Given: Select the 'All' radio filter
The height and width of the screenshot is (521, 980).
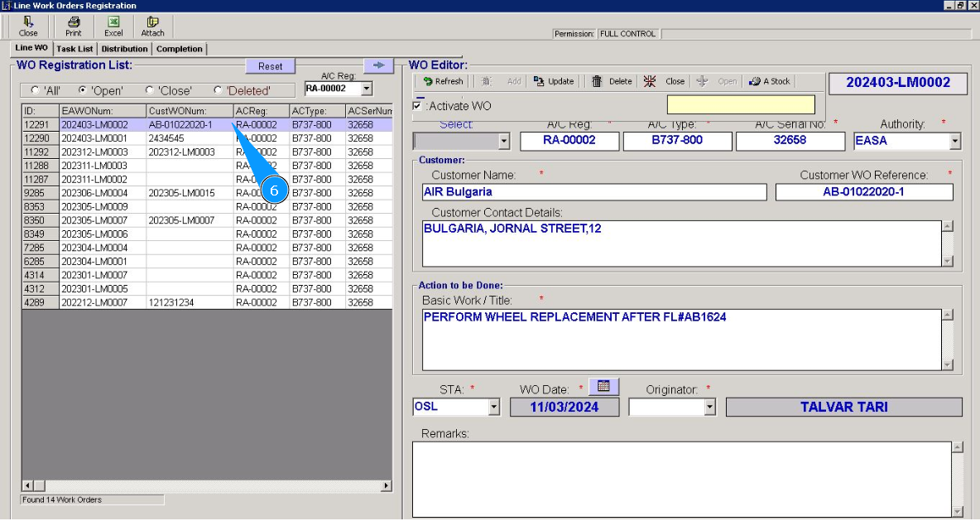Looking at the screenshot, I should [35, 90].
